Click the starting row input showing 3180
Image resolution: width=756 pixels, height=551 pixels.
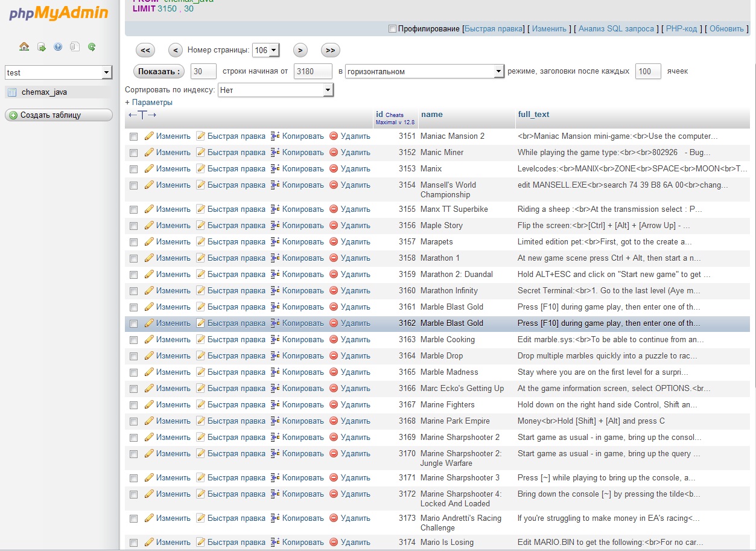313,71
